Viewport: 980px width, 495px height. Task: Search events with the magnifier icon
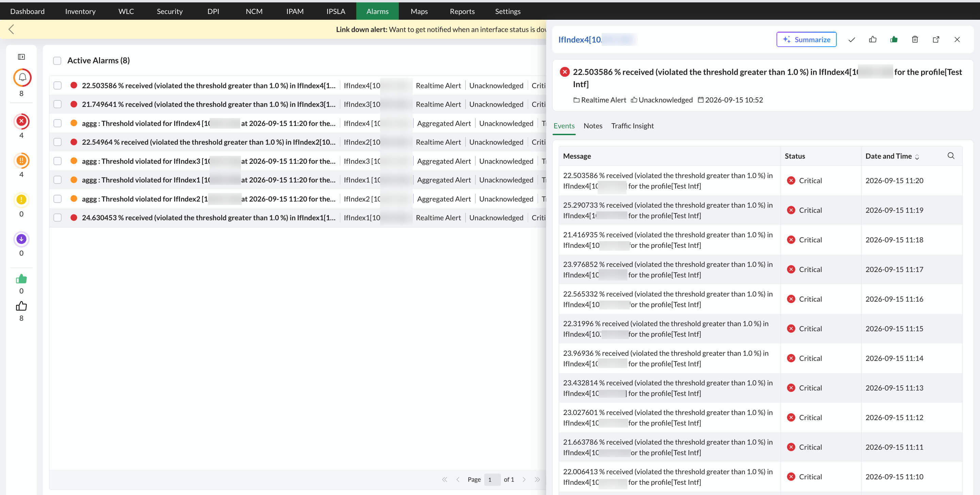coord(951,156)
